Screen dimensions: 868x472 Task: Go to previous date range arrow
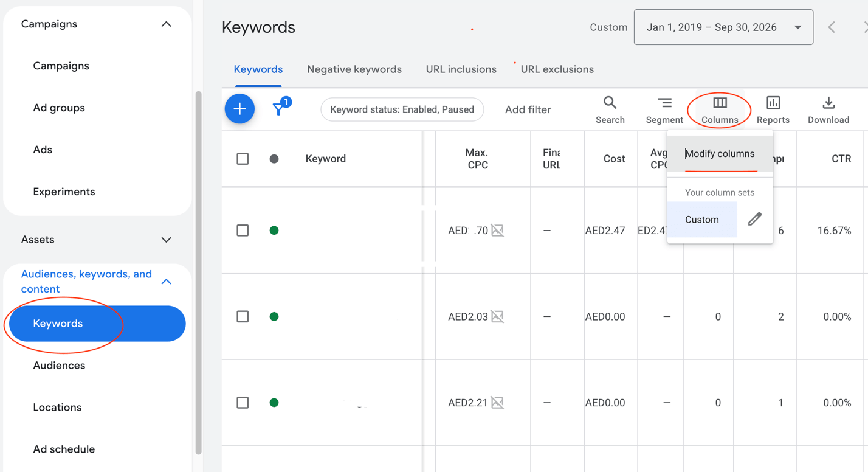(x=832, y=27)
